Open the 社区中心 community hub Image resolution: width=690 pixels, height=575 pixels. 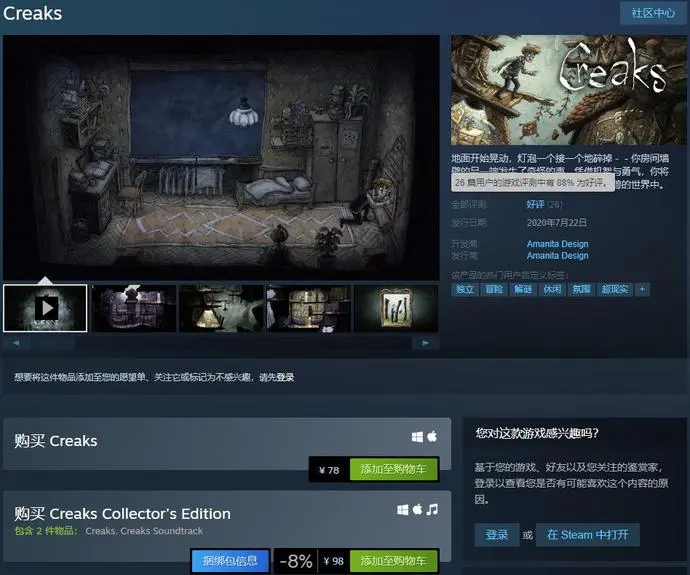pos(653,13)
